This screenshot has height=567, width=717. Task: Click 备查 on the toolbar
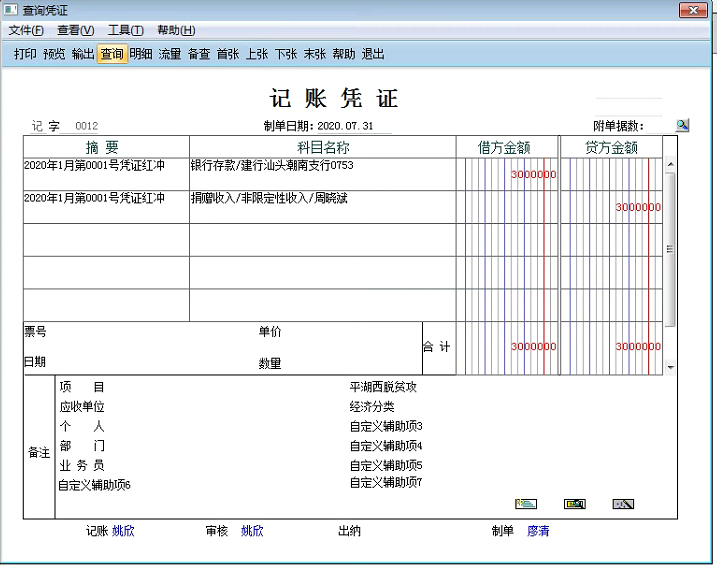199,54
